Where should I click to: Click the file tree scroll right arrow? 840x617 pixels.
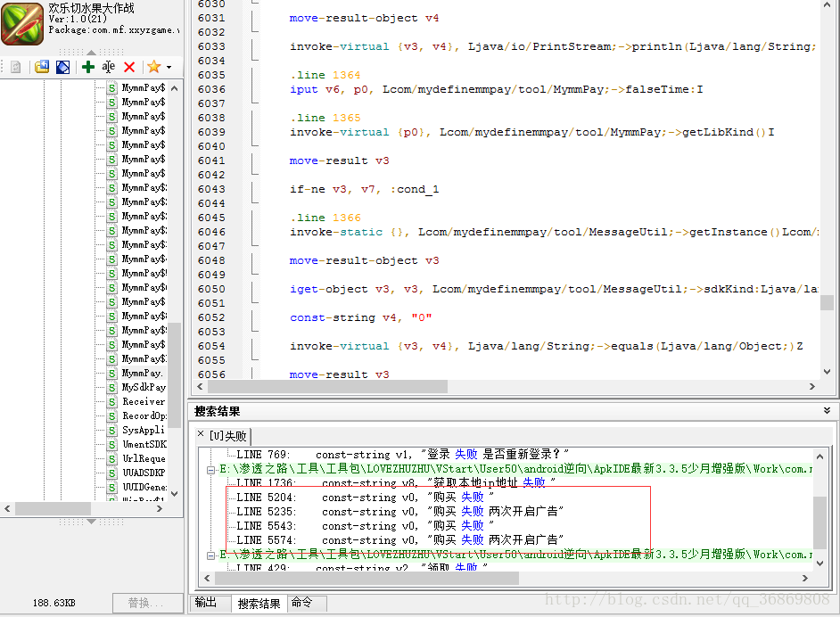159,509
